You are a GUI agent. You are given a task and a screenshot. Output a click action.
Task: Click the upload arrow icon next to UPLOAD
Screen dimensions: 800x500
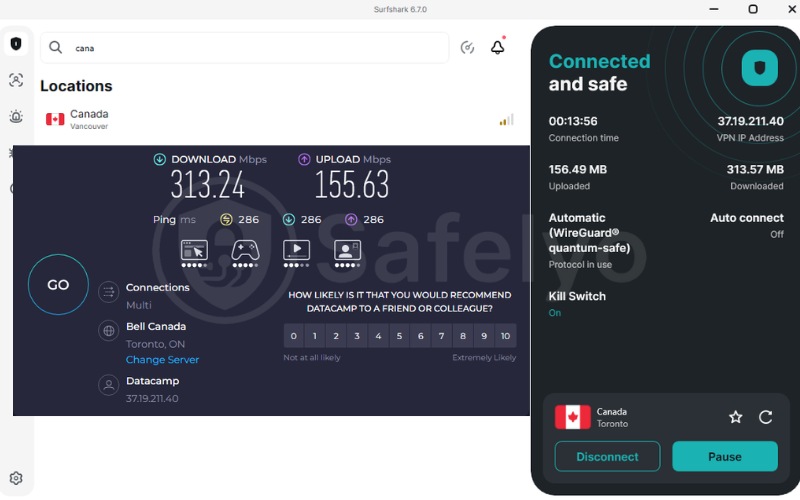click(x=304, y=159)
